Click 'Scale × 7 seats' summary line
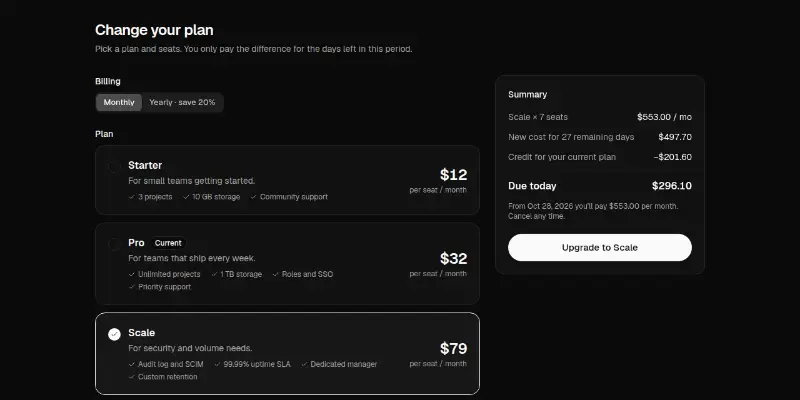Viewport: 800px width, 400px height. [x=538, y=117]
